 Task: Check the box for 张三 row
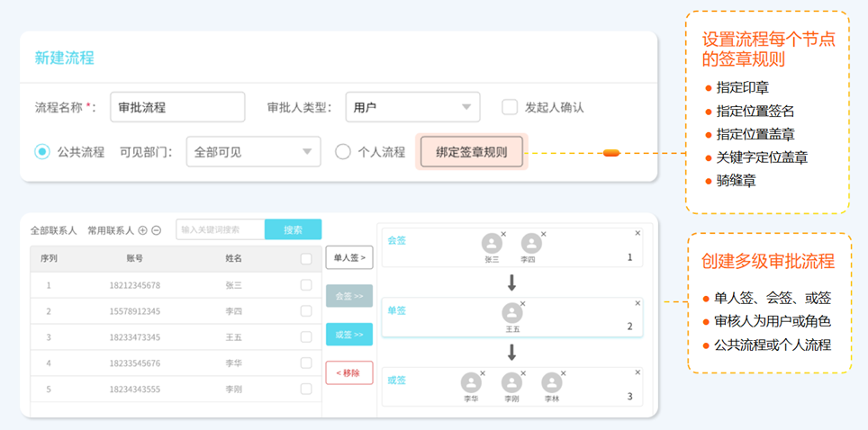306,285
